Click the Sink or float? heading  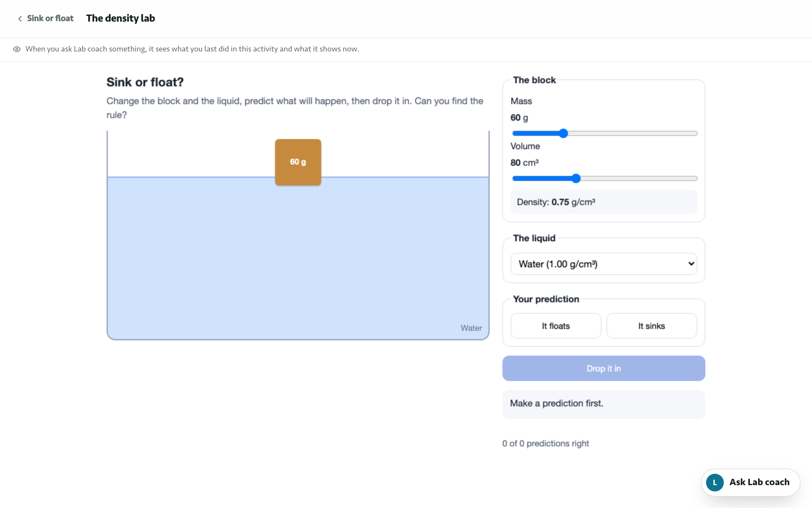(x=145, y=82)
